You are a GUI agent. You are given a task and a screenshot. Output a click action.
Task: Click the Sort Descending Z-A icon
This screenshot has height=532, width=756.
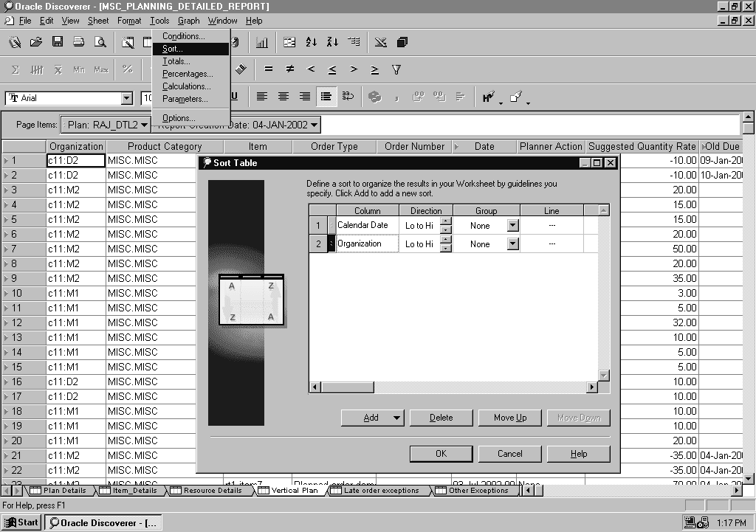pos(332,42)
